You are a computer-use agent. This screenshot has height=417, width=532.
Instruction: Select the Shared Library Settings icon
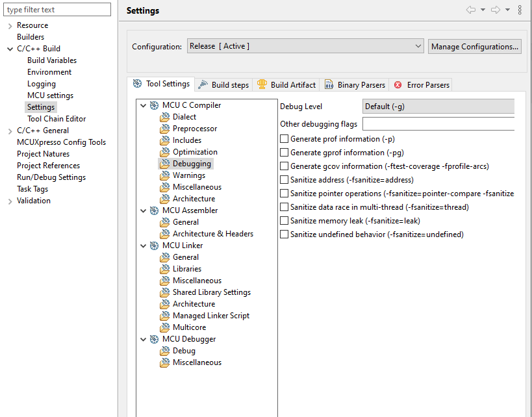[165, 292]
